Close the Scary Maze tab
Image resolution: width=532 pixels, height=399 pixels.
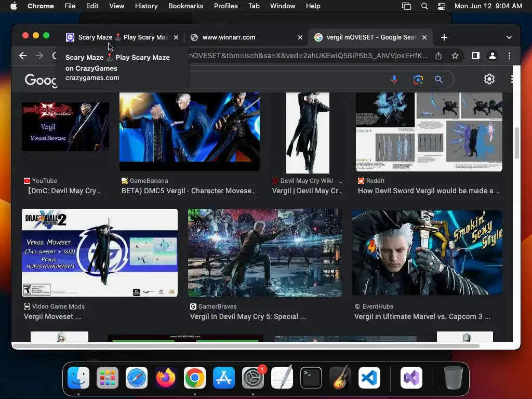pyautogui.click(x=176, y=37)
